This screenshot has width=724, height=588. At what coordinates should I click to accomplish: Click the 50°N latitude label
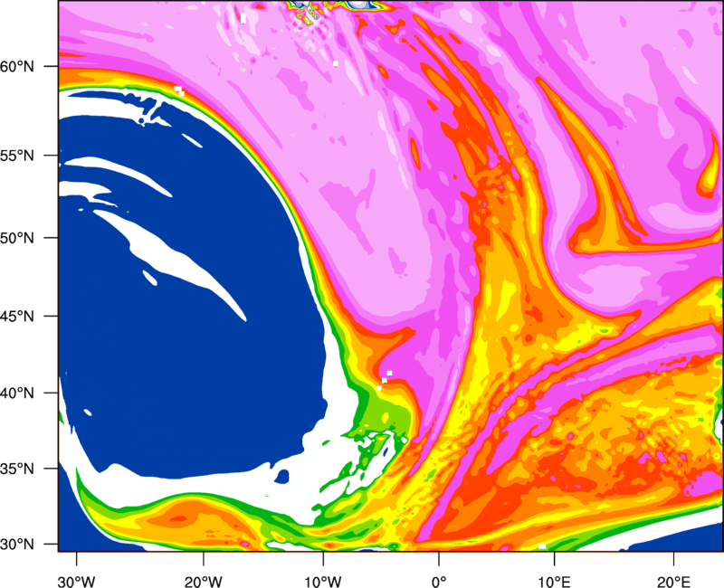[17, 238]
